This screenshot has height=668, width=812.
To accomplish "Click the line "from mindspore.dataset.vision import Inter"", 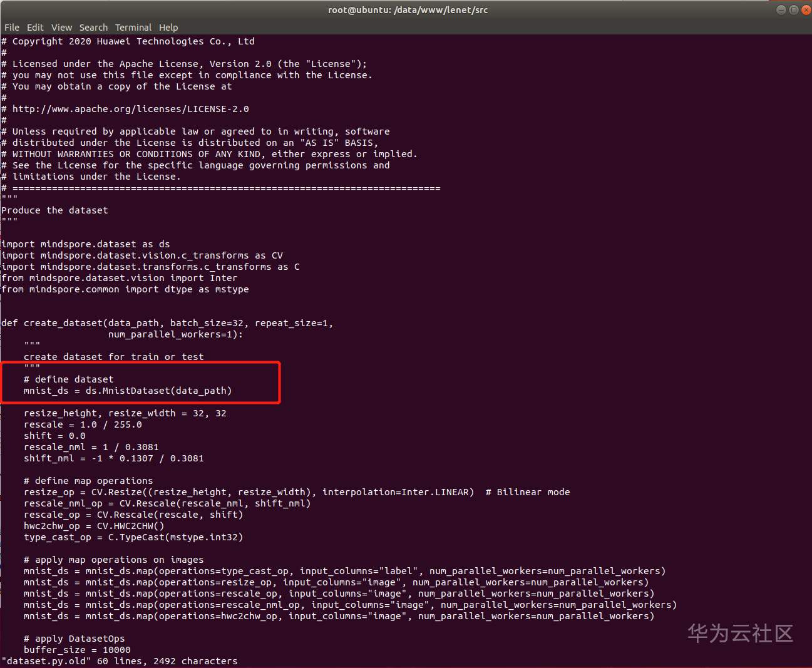I will 120,278.
